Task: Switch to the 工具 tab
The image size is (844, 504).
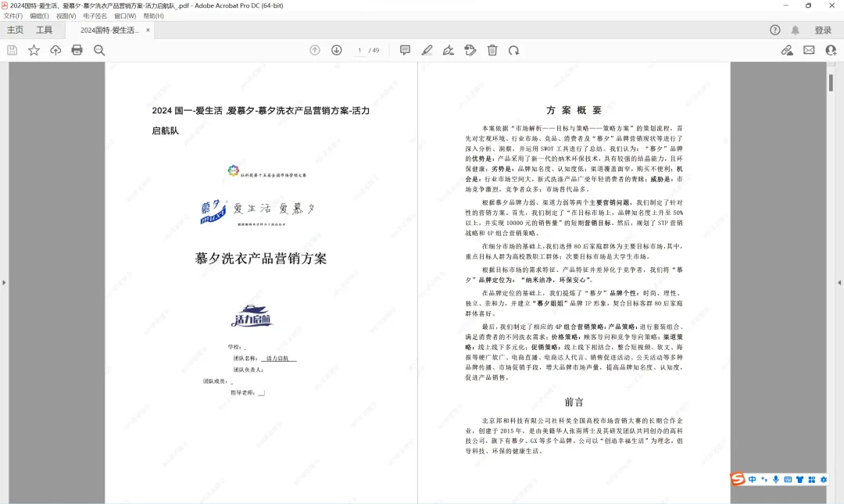Action: 43,30
